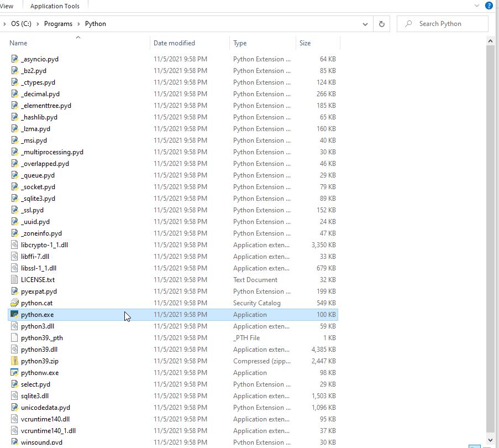Click the sqlite3.dll file icon
The width and height of the screenshot is (499, 448).
coord(14,396)
